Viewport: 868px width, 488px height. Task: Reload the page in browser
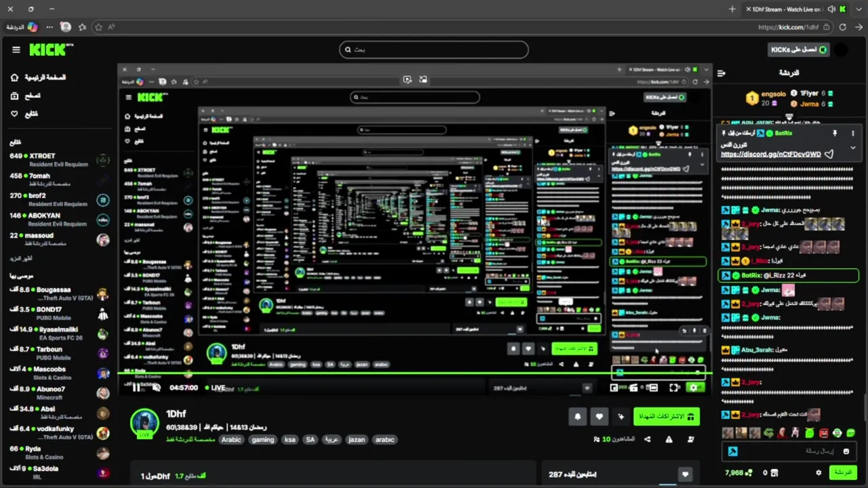842,27
